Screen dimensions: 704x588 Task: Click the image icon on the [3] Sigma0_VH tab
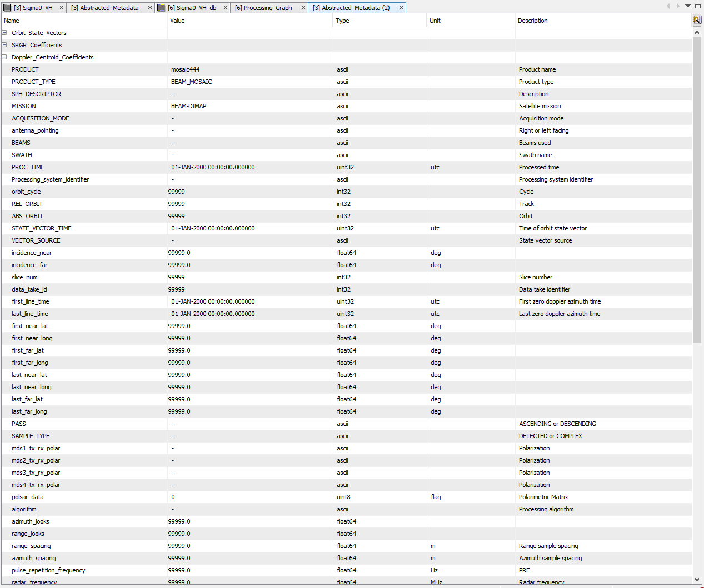(7, 8)
